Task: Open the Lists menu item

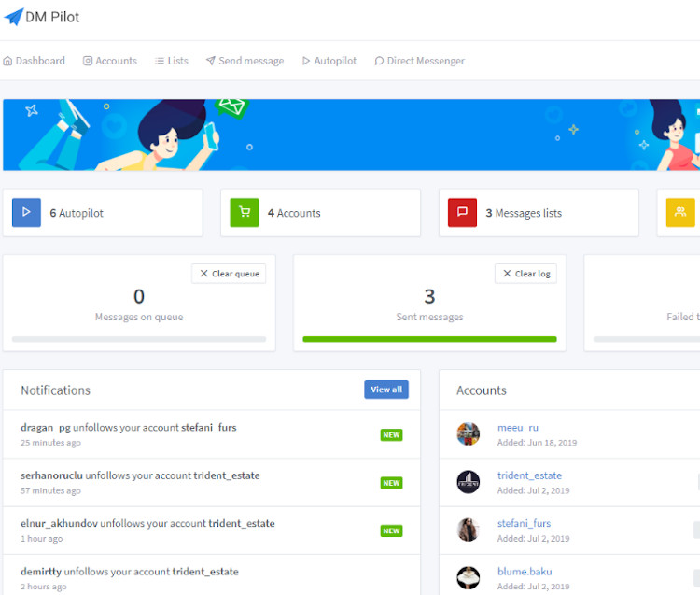Action: (172, 61)
